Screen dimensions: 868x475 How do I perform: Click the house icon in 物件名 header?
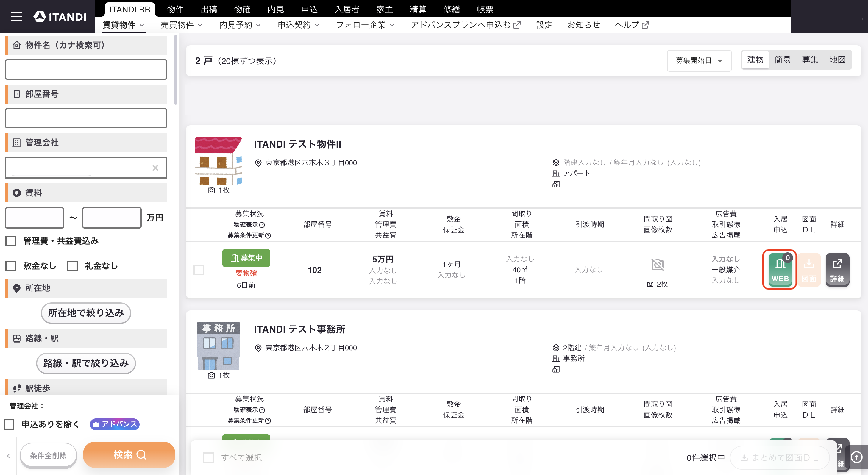click(17, 45)
